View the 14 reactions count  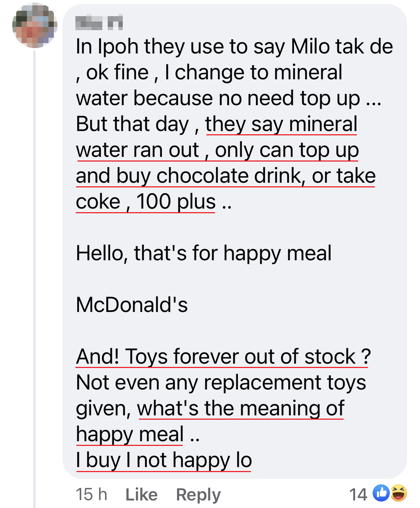[358, 494]
